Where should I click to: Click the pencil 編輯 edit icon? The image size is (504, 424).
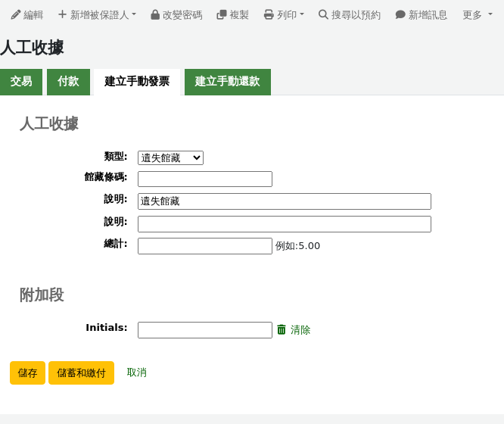15,14
